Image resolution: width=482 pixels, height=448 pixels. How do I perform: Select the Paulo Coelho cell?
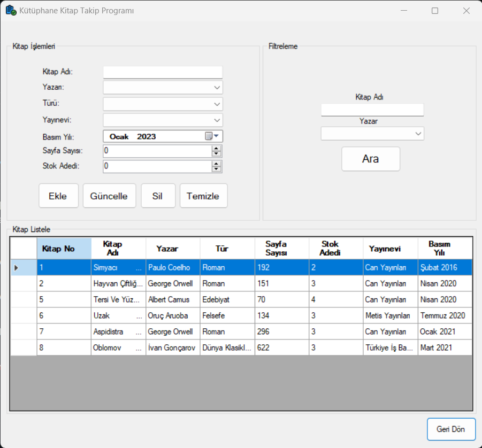tap(173, 267)
